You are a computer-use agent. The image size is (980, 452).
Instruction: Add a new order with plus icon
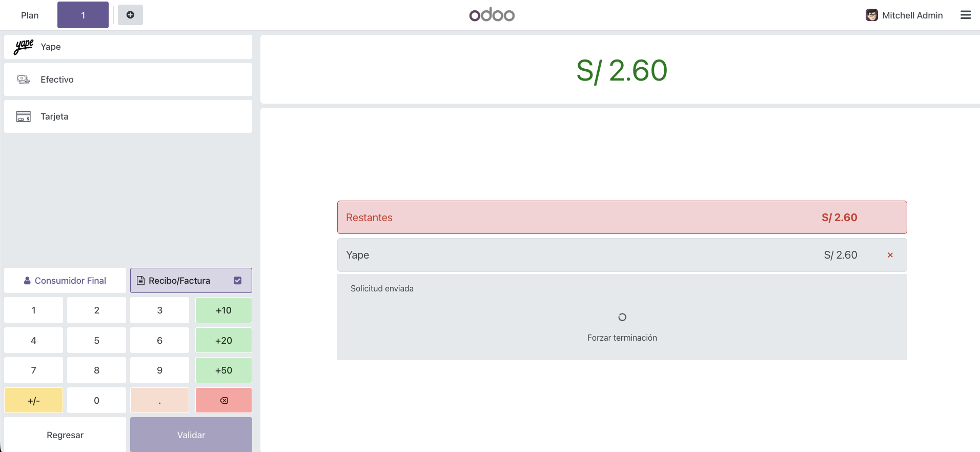[130, 15]
